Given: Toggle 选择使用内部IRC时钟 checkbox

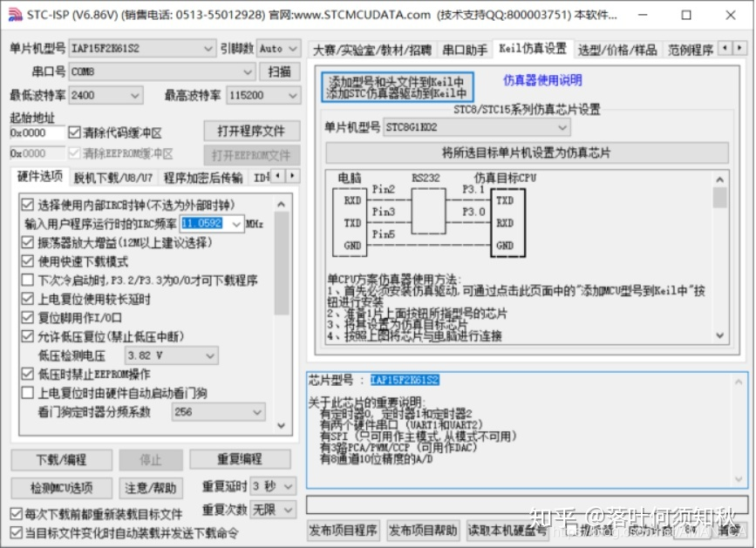Looking at the screenshot, I should (x=28, y=205).
